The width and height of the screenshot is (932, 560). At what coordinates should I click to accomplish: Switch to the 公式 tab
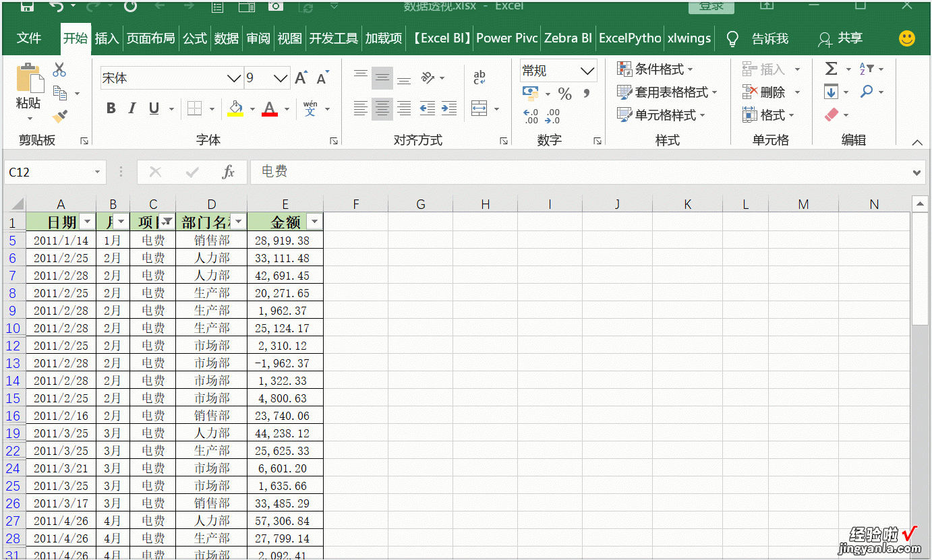click(195, 38)
